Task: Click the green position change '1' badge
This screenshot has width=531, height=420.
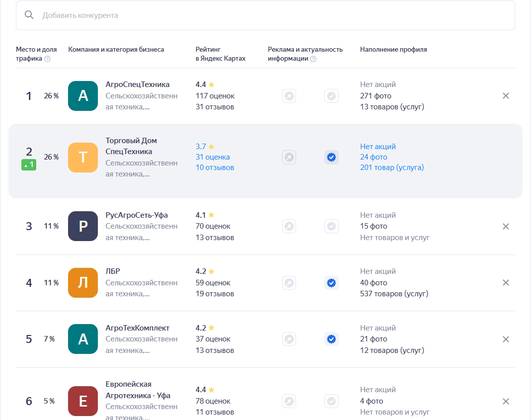Action: [29, 165]
